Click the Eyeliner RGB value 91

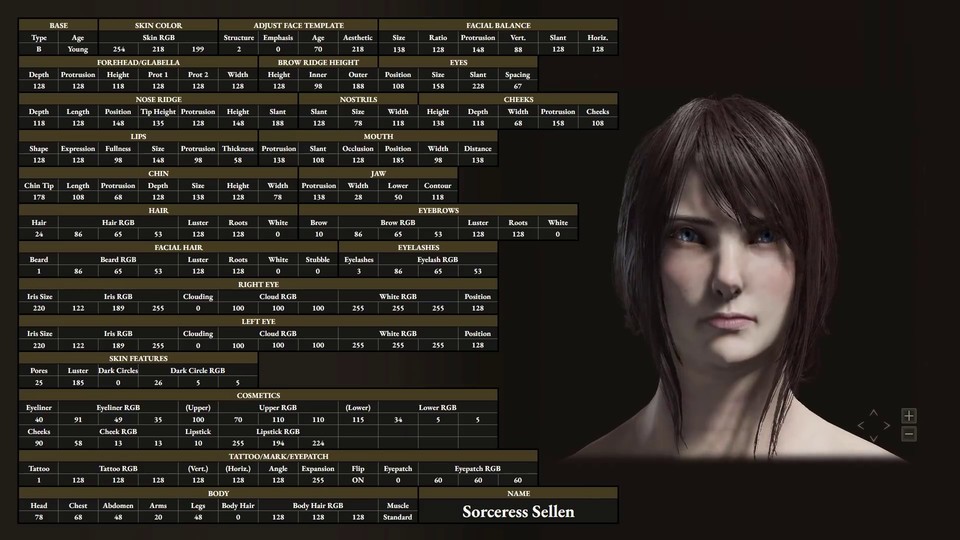tap(78, 419)
